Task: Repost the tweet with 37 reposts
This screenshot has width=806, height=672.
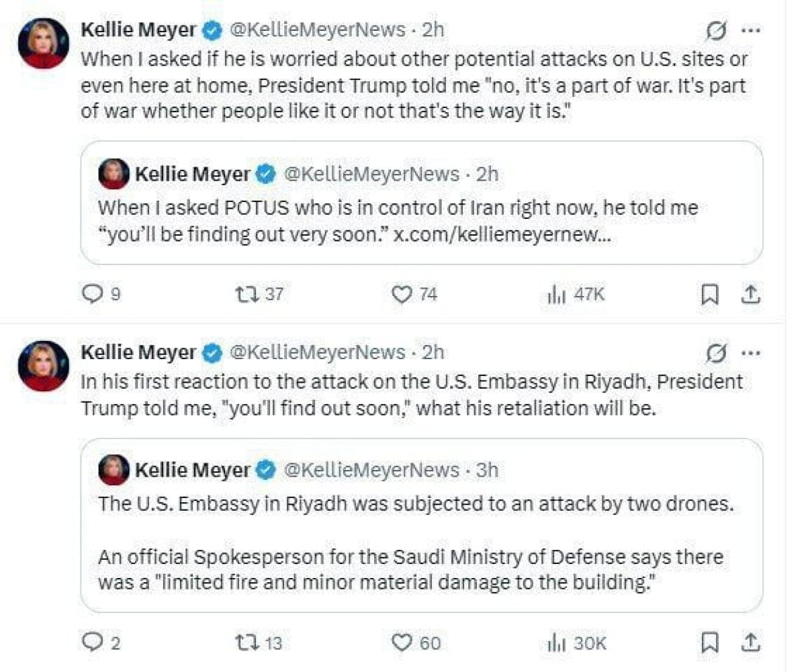Action: click(x=244, y=293)
